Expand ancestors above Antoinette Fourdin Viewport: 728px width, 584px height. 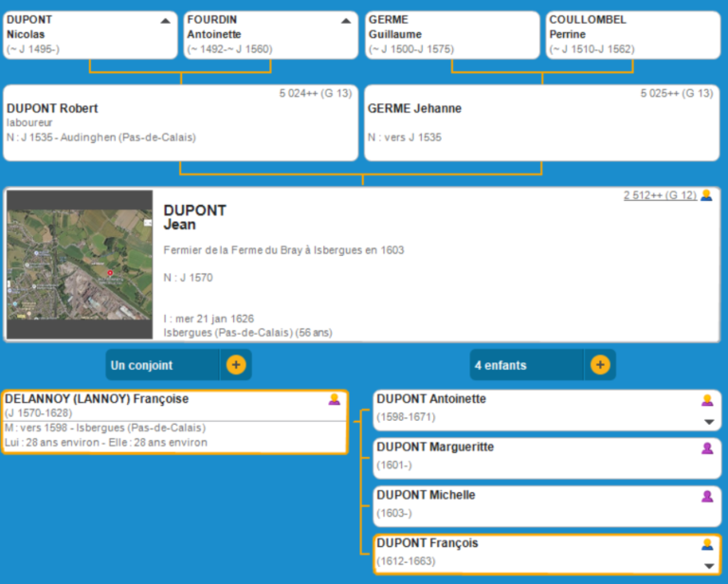click(346, 20)
